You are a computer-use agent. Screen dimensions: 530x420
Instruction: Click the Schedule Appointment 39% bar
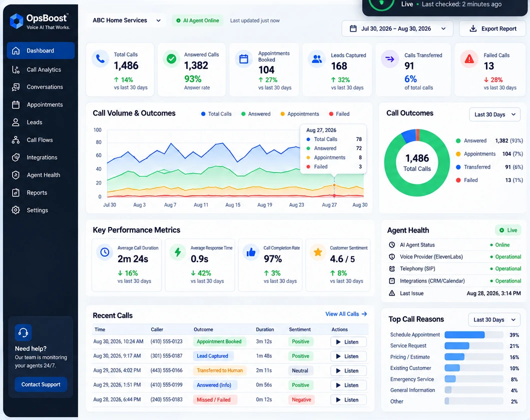(x=464, y=335)
